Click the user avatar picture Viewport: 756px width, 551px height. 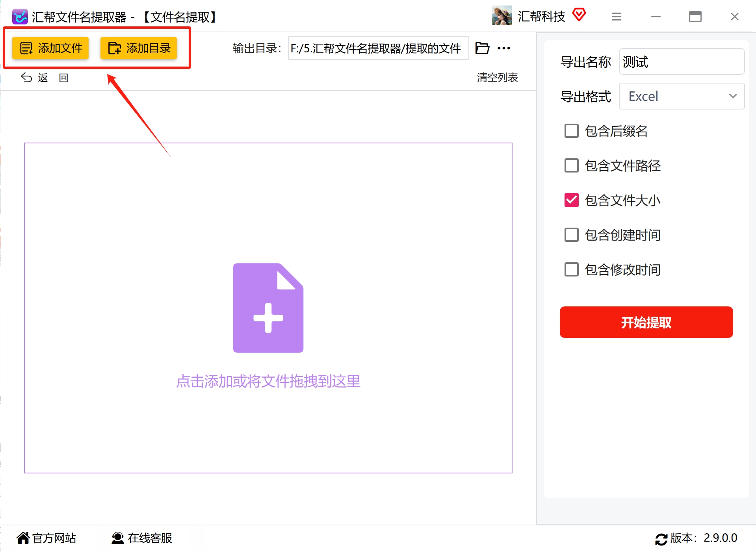502,16
